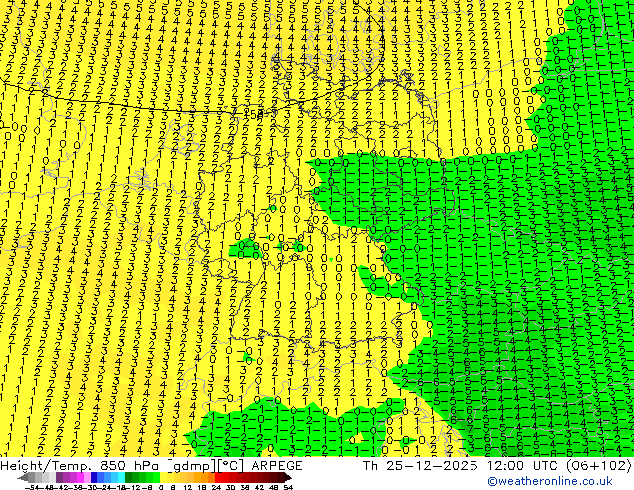Open the weatheronline.co.uk copyright link
Image resolution: width=634 pixels, height=490 pixels.
(x=550, y=481)
